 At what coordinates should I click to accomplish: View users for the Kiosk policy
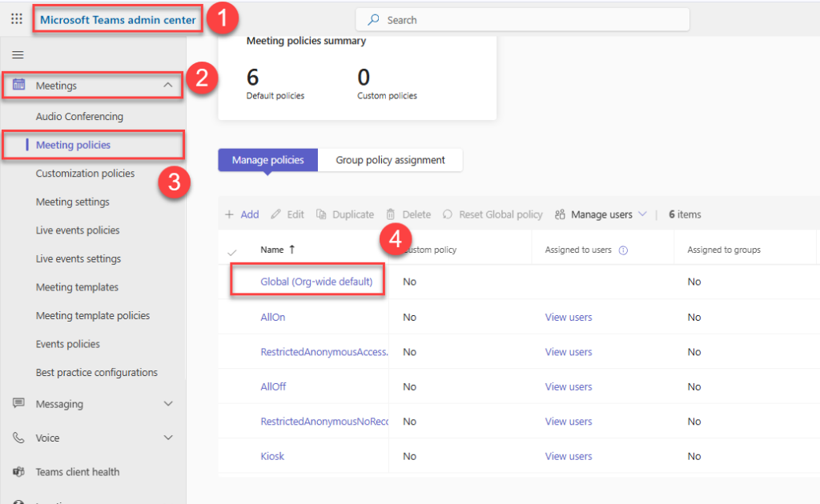pyautogui.click(x=569, y=456)
